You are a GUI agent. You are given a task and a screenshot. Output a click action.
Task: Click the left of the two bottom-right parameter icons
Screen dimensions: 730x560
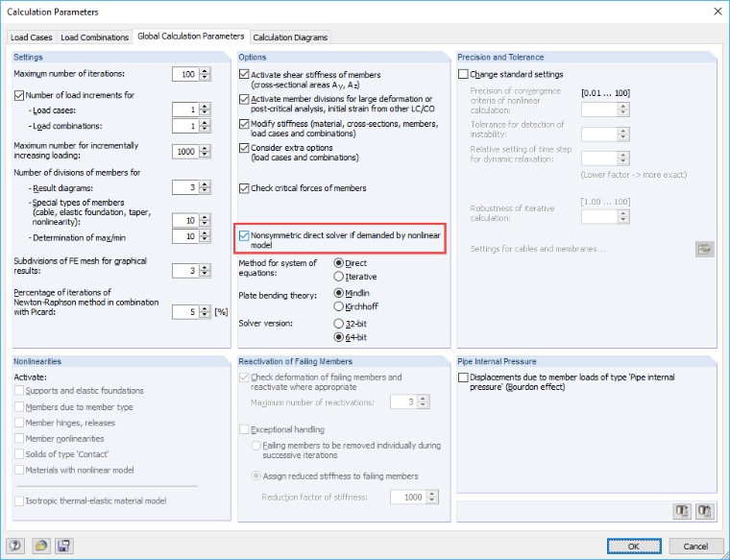coord(682,511)
